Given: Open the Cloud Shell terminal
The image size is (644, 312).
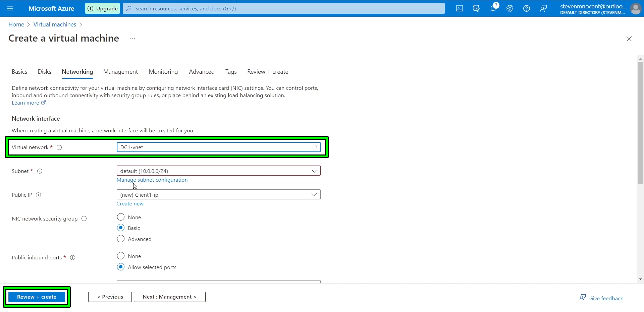Looking at the screenshot, I should point(459,8).
